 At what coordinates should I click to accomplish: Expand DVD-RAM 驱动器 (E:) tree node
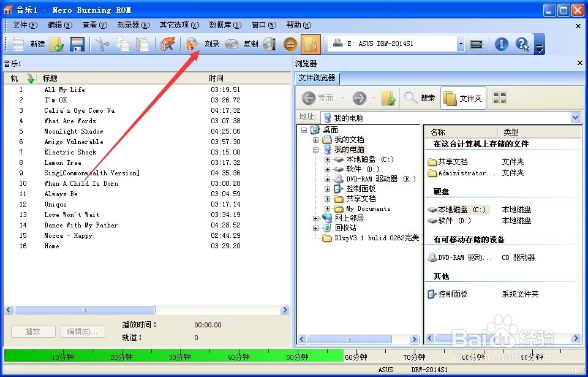pos(327,179)
